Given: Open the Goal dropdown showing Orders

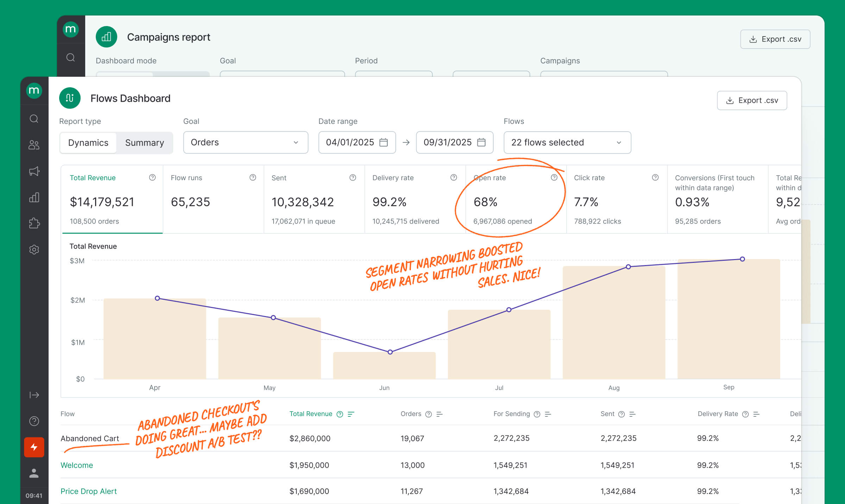Looking at the screenshot, I should pos(245,143).
